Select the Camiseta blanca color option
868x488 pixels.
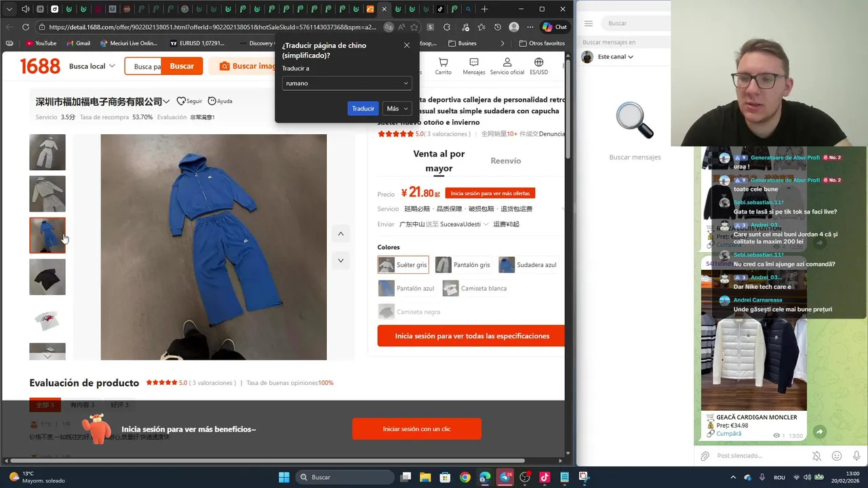tap(475, 288)
